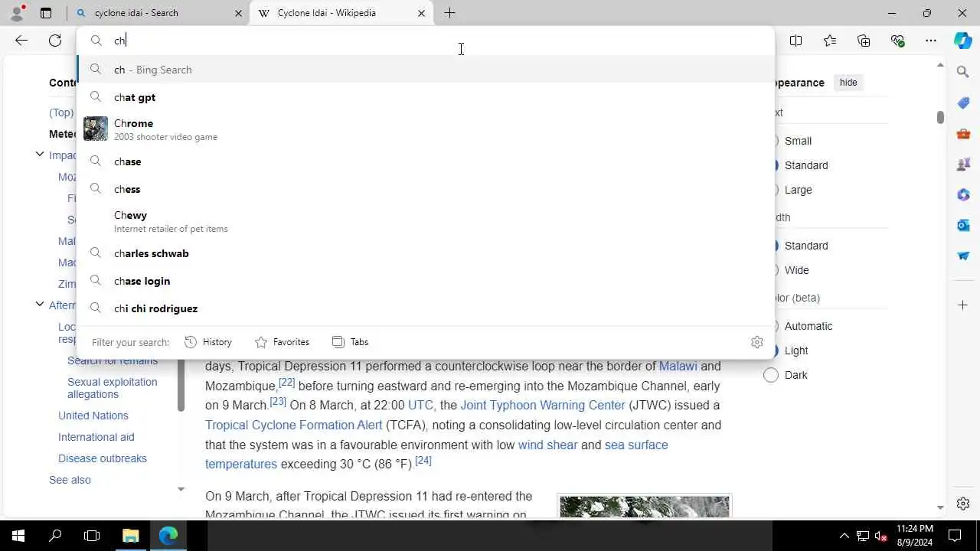Open See also contents link
The height and width of the screenshot is (551, 980).
pyautogui.click(x=70, y=480)
